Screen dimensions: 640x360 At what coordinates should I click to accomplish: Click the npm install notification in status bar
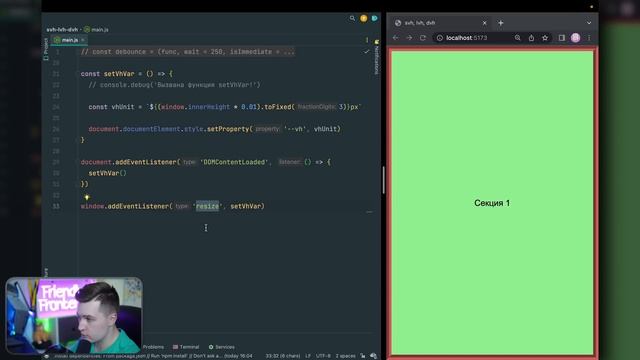[x=153, y=356]
